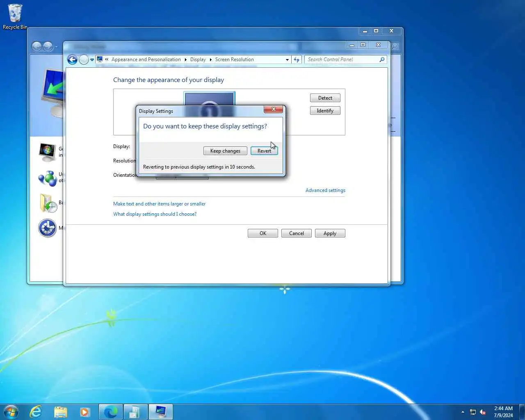Image resolution: width=525 pixels, height=420 pixels.
Task: Keep the display changes
Action: click(x=225, y=151)
